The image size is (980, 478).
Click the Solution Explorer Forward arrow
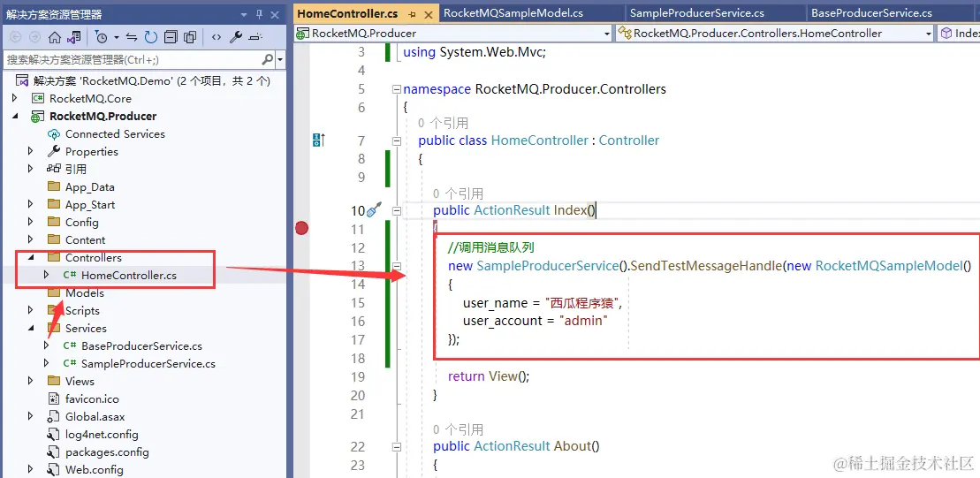tap(34, 37)
